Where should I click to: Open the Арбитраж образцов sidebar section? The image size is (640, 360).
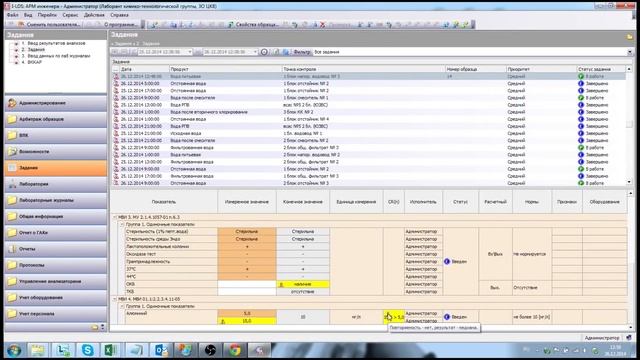click(x=56, y=119)
